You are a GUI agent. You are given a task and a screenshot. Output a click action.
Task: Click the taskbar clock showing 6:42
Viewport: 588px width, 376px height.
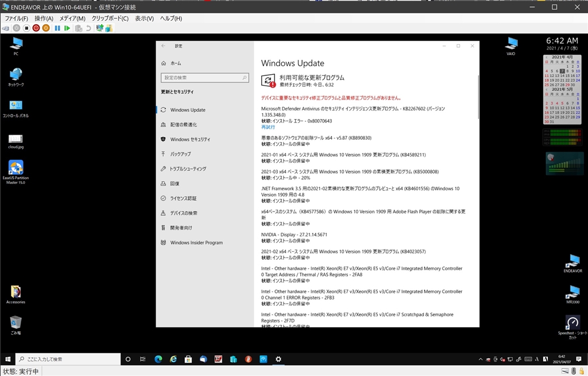click(562, 359)
